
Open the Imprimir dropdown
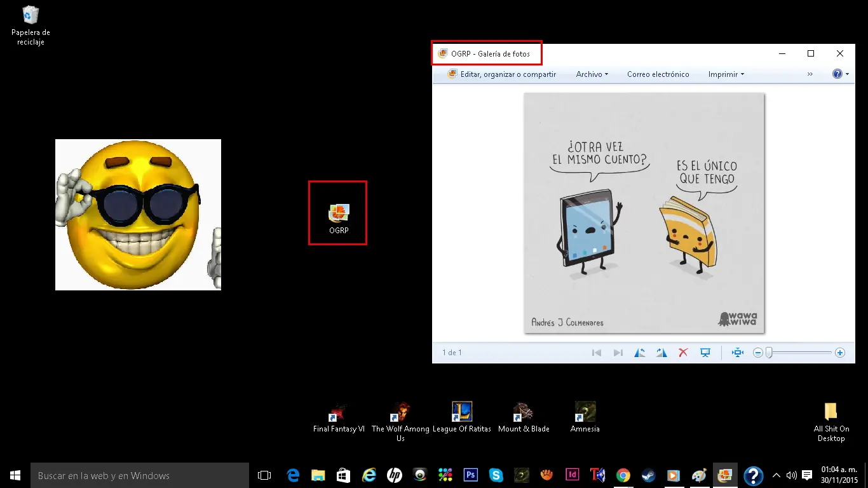pos(726,74)
